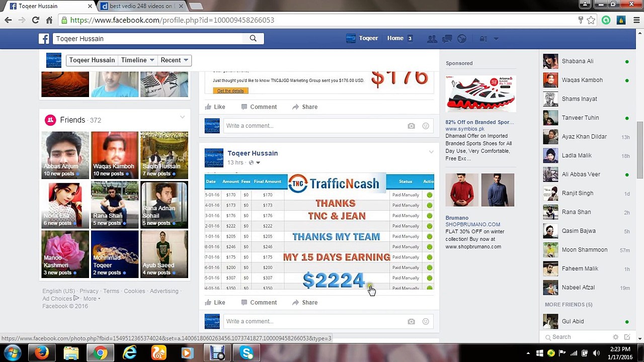This screenshot has height=362, width=644.
Task: Open Skype from taskbar
Action: click(247, 353)
